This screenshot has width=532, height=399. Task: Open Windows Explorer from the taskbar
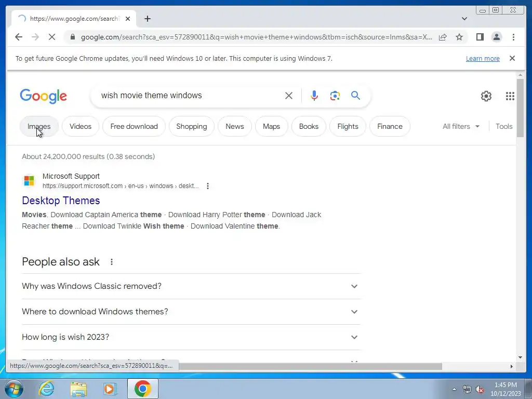click(78, 389)
